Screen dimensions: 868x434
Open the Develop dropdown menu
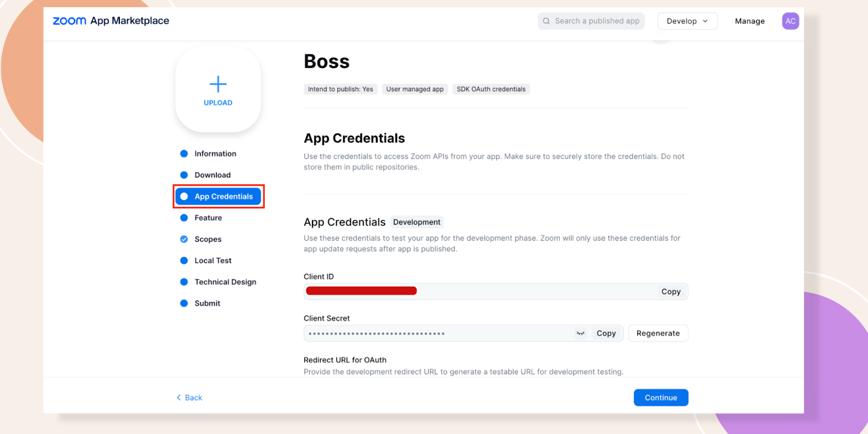687,21
